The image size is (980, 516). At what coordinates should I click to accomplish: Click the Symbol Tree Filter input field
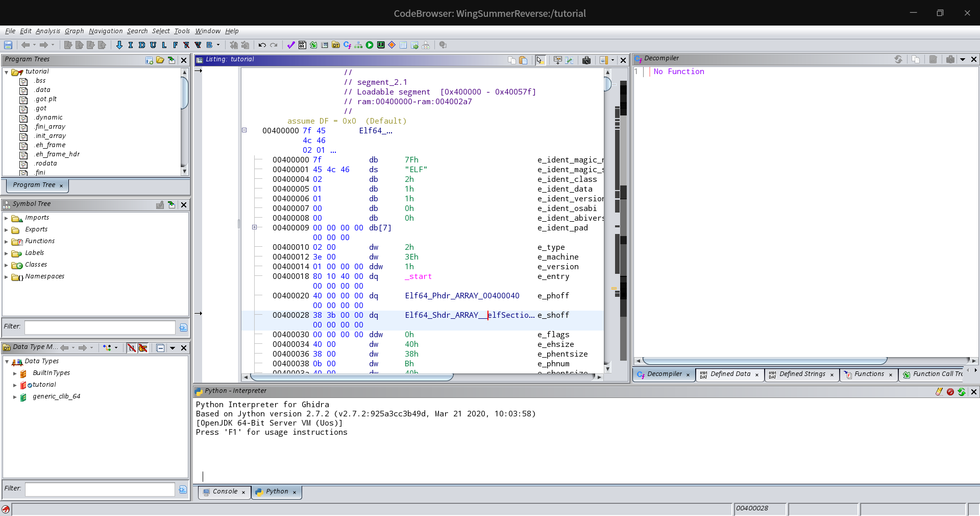pos(100,327)
